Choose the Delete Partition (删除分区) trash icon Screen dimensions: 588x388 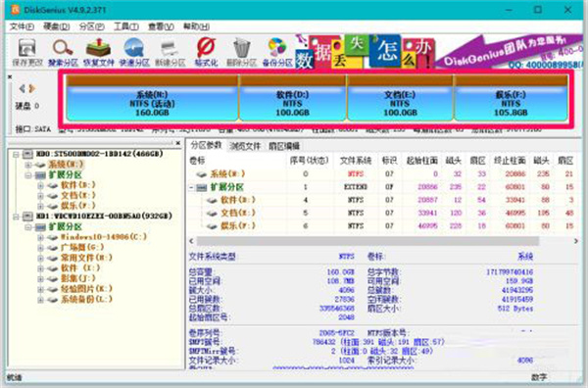pyautogui.click(x=241, y=53)
